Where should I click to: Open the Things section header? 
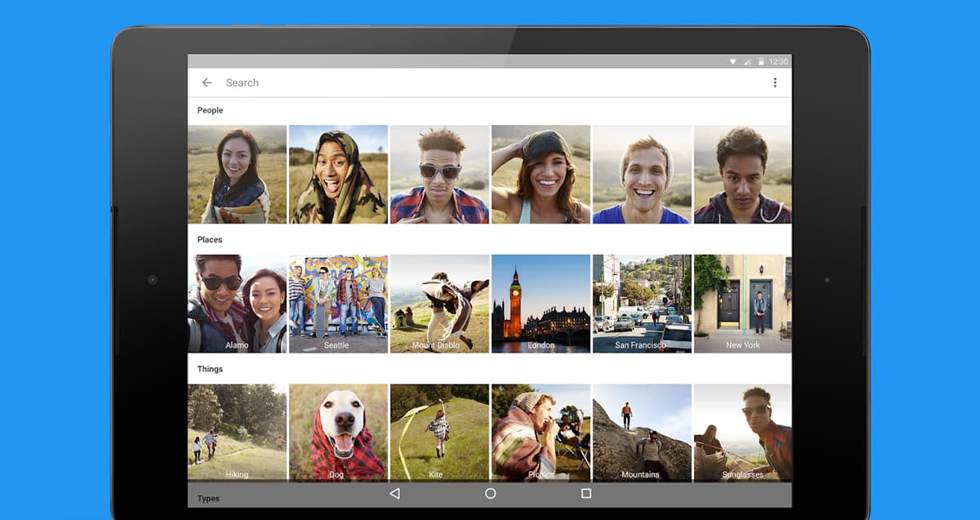coord(210,369)
